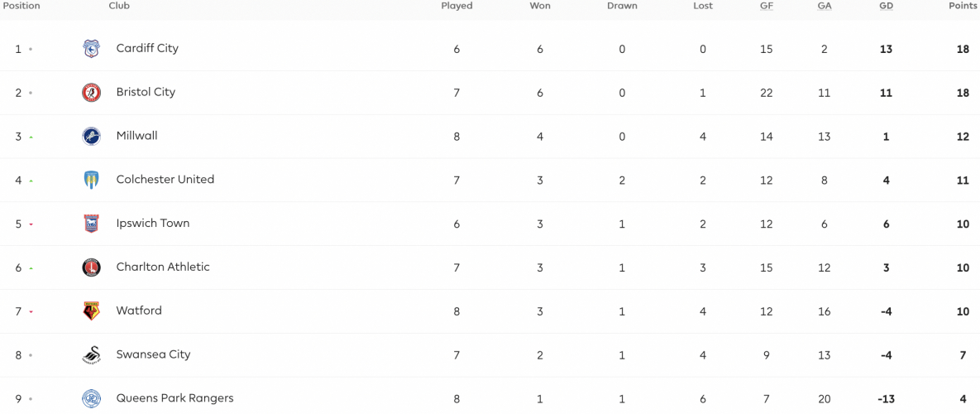Click the Colchester United crest icon
Viewport: 980px width, 414px height.
(x=91, y=181)
